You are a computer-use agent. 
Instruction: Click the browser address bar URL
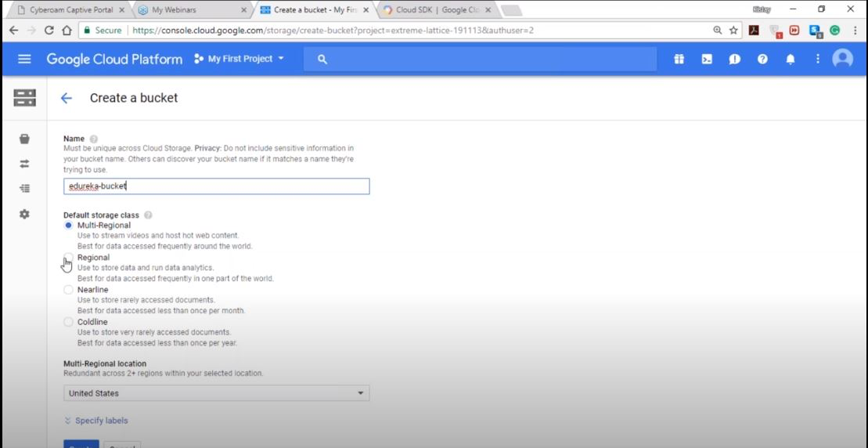point(333,31)
